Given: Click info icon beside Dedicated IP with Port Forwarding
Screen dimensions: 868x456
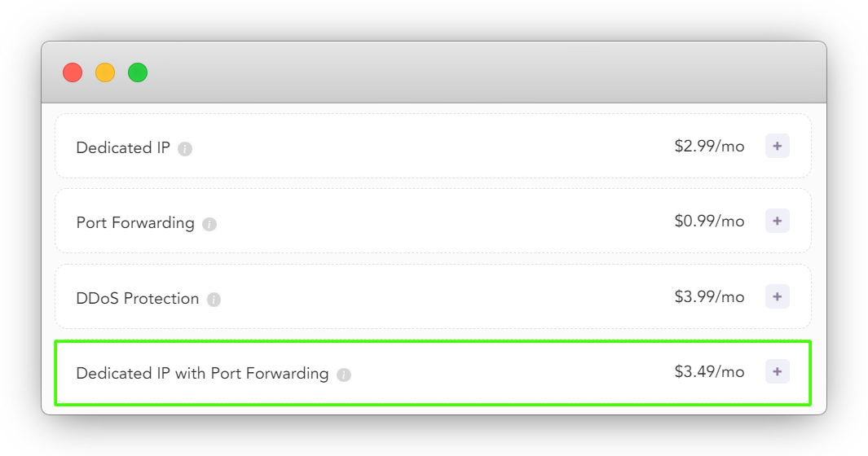Looking at the screenshot, I should pos(344,375).
